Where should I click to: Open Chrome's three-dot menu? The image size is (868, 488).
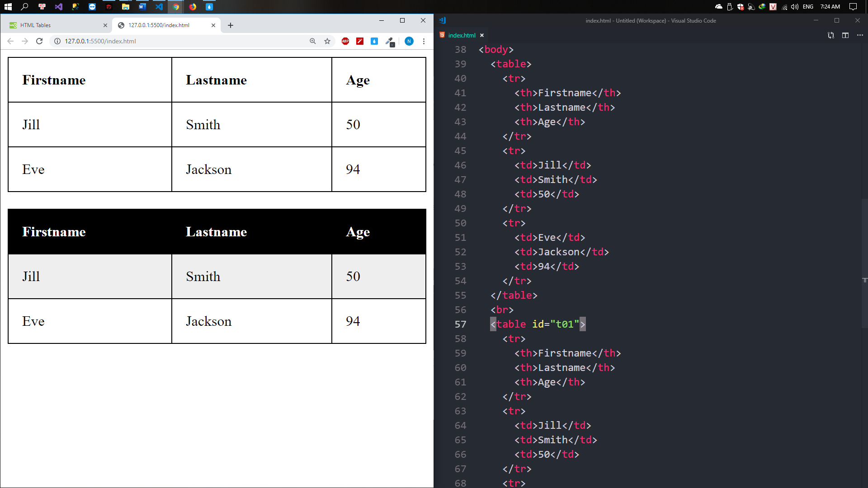point(424,41)
